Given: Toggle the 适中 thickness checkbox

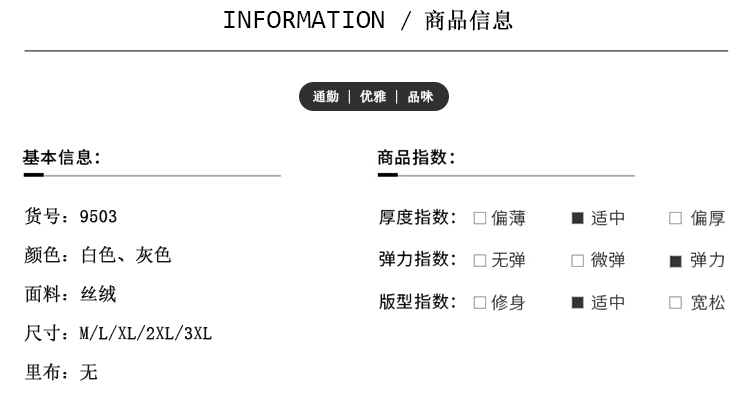Looking at the screenshot, I should [x=577, y=218].
